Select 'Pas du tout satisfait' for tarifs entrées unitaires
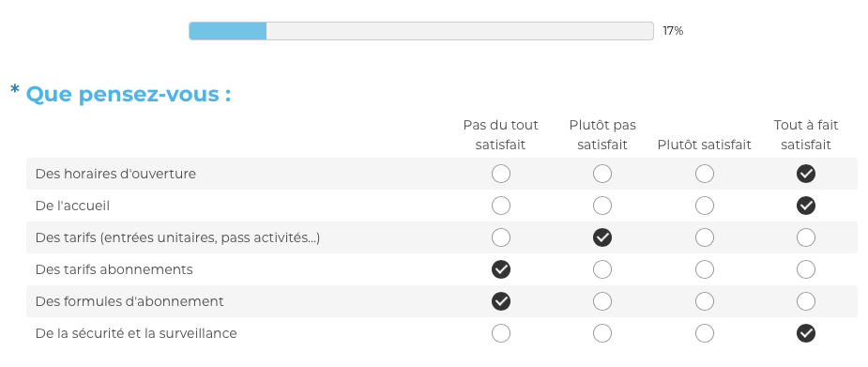 pyautogui.click(x=501, y=238)
